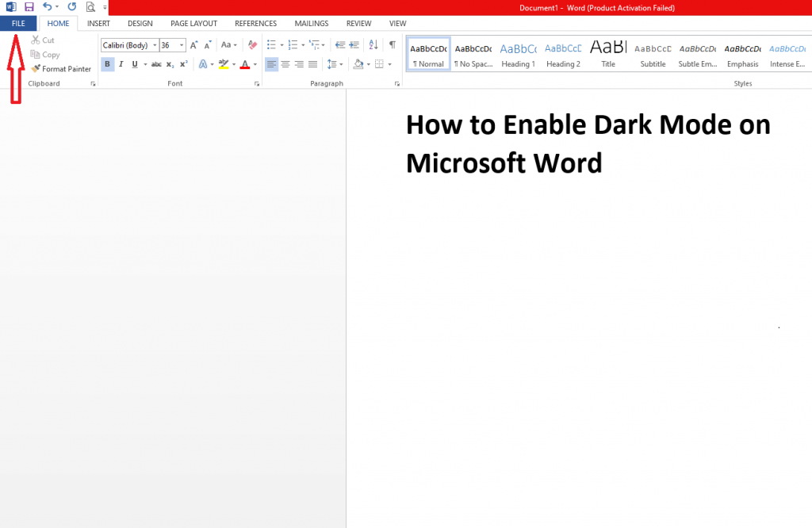Apply red font color to text

246,64
